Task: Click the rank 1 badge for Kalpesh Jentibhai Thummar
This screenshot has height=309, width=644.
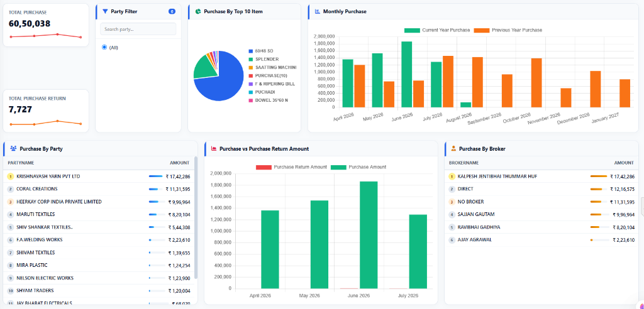Action: (x=452, y=176)
